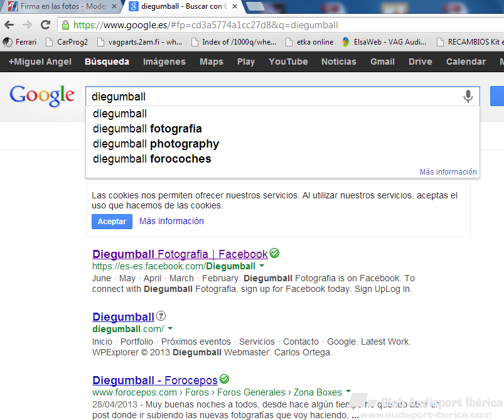Open the ElsaWeb - VAG Audi bookmark
The width and height of the screenshot is (504, 420).
[x=384, y=42]
